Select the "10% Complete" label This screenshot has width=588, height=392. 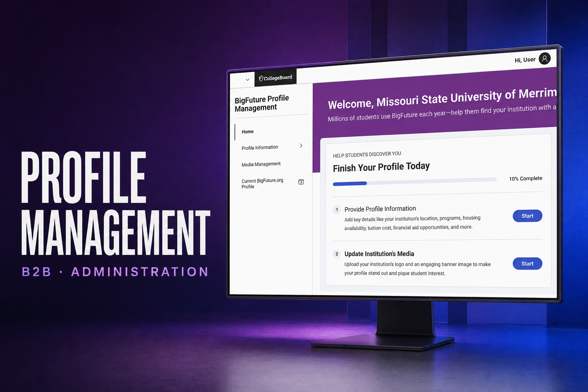click(x=526, y=178)
